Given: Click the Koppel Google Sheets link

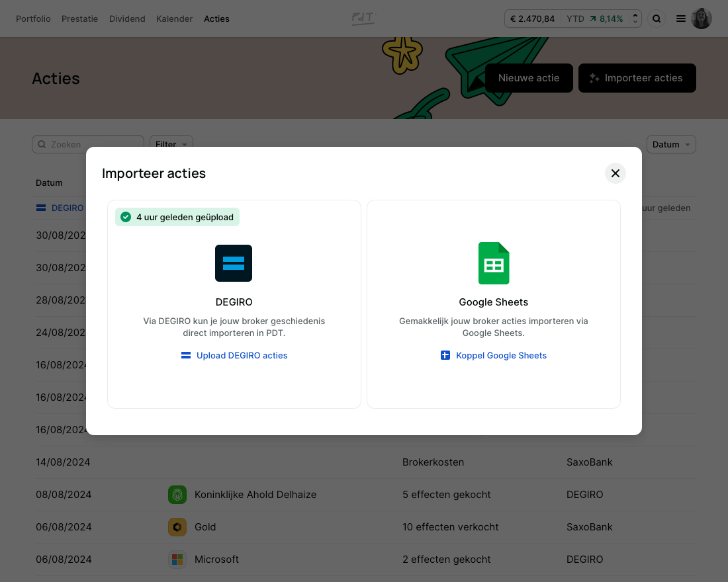Looking at the screenshot, I should 501,355.
